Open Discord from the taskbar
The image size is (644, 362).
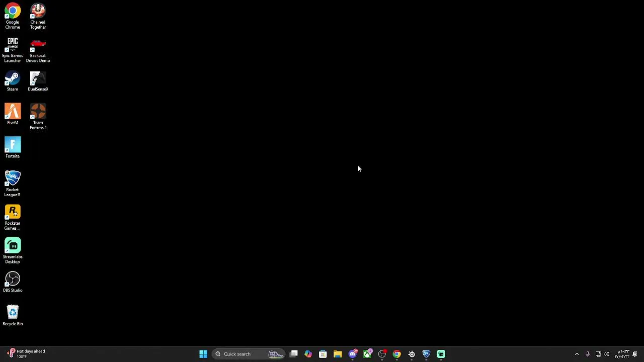[x=353, y=354]
